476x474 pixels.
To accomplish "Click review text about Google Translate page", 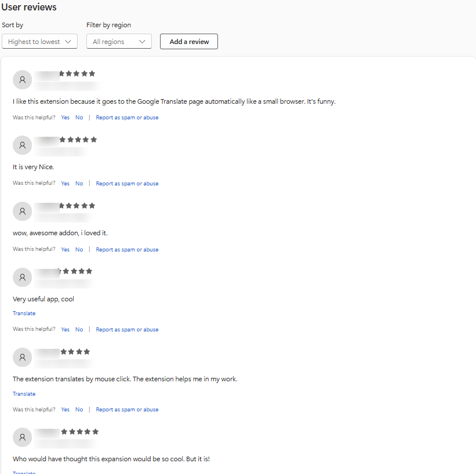I will tap(174, 101).
